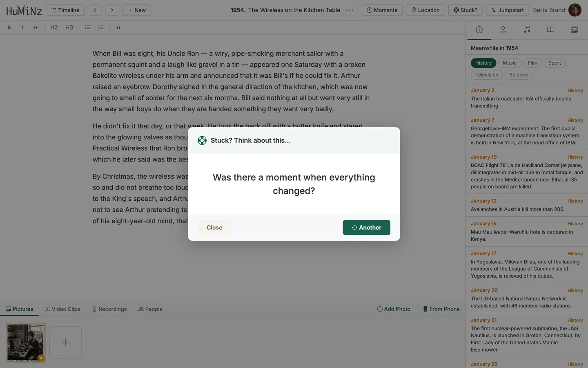Switch to the People tab

(150, 309)
